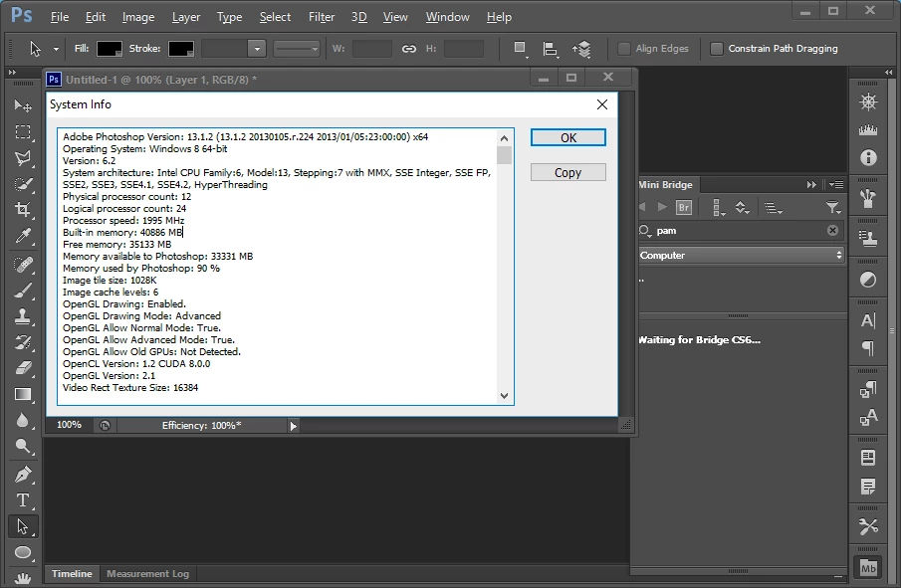Select the Quick Selection tool
The image size is (901, 588).
tap(23, 184)
